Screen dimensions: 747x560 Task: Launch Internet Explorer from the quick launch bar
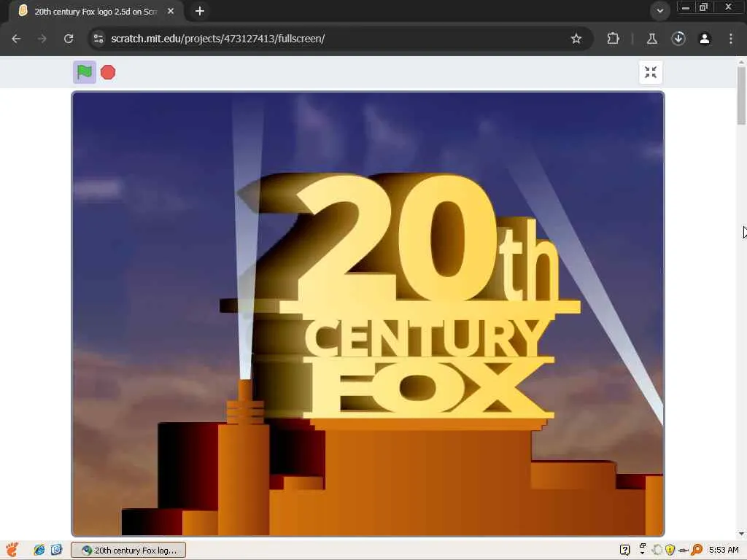coord(39,550)
